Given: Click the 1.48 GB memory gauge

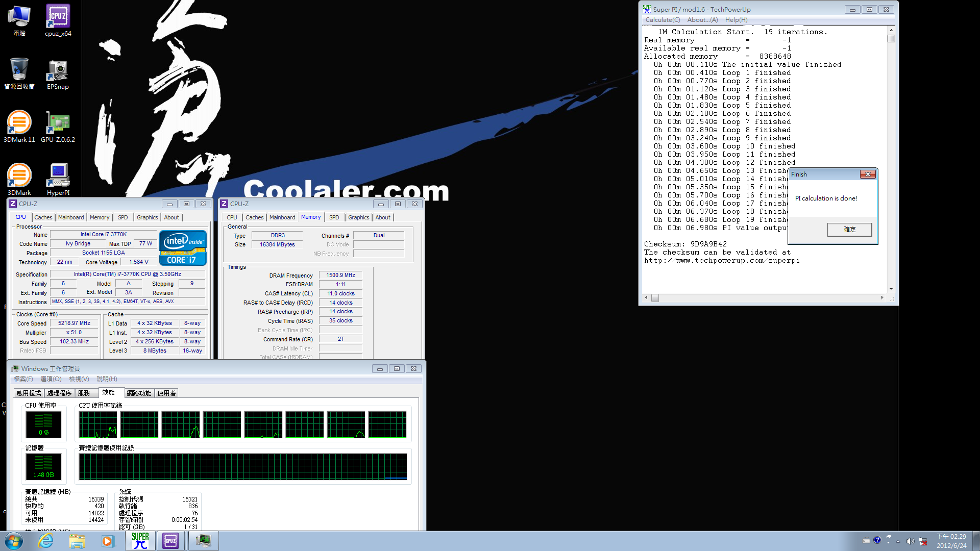Looking at the screenshot, I should point(44,467).
